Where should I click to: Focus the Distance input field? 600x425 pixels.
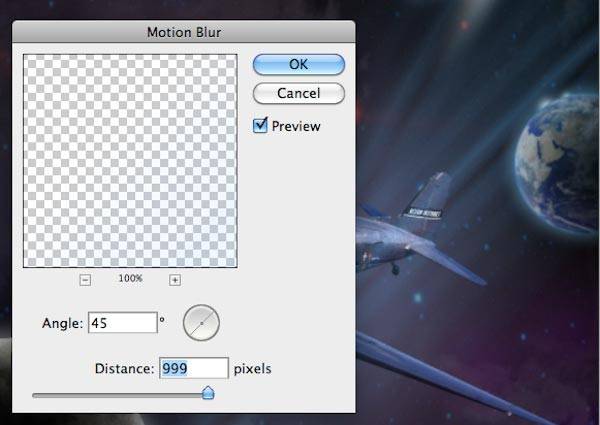click(x=193, y=369)
